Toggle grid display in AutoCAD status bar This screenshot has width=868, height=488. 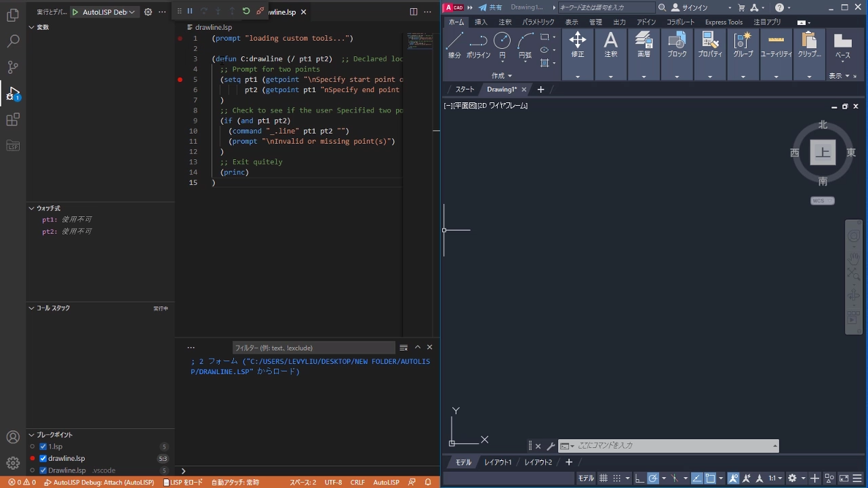click(x=604, y=478)
